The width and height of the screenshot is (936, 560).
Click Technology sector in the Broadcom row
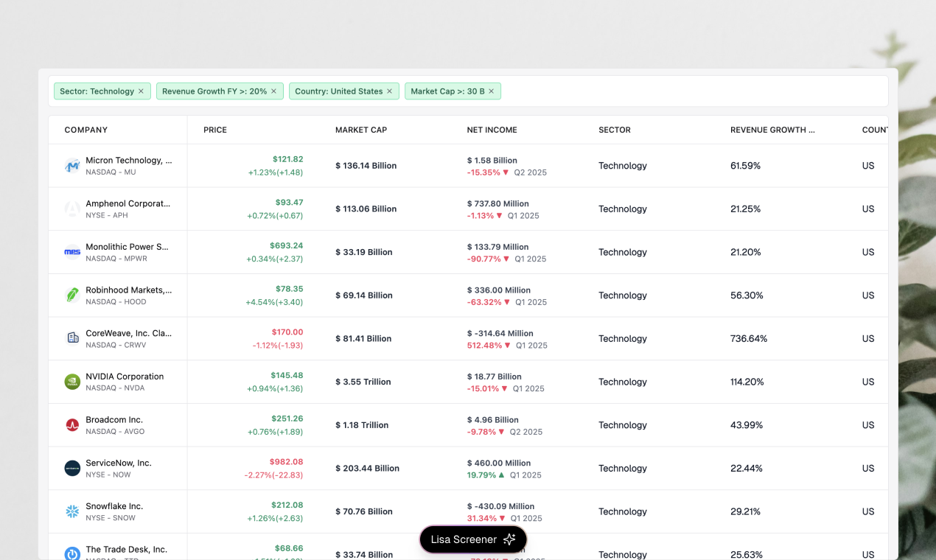point(623,425)
